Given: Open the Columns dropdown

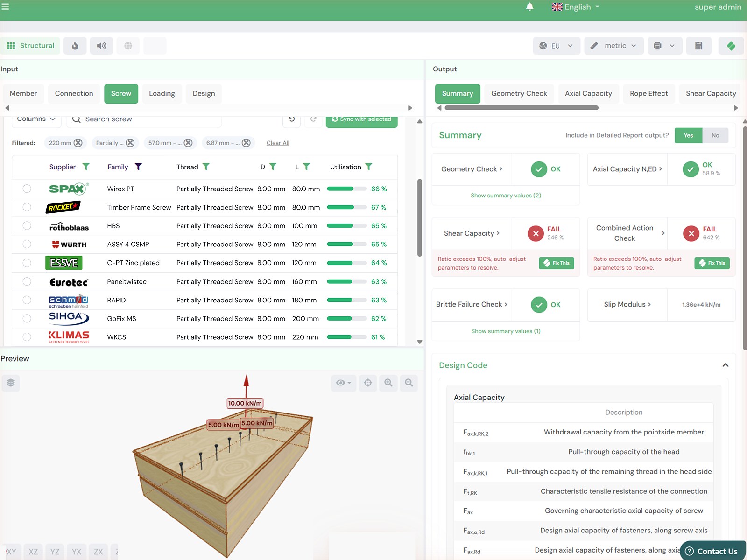Looking at the screenshot, I should (36, 119).
